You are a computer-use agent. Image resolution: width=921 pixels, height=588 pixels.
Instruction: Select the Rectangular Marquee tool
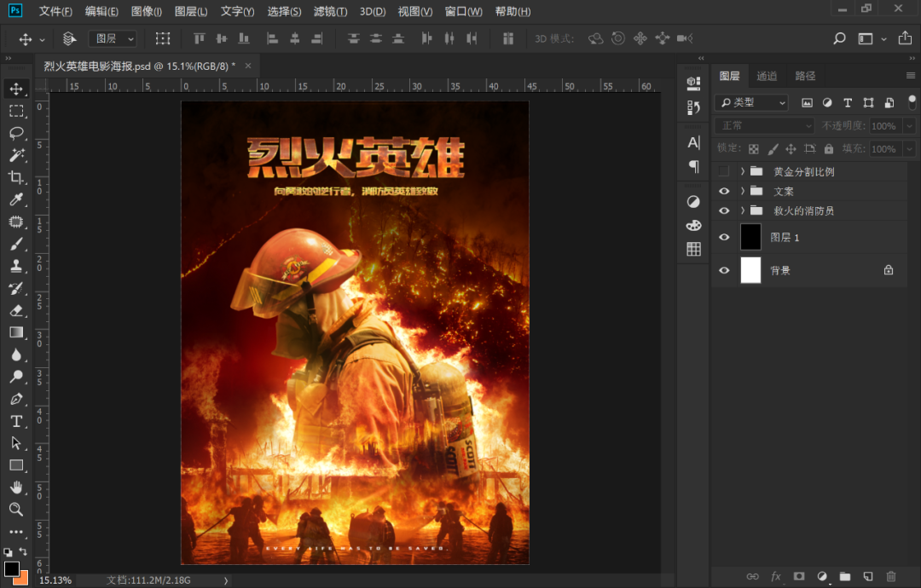pyautogui.click(x=16, y=111)
